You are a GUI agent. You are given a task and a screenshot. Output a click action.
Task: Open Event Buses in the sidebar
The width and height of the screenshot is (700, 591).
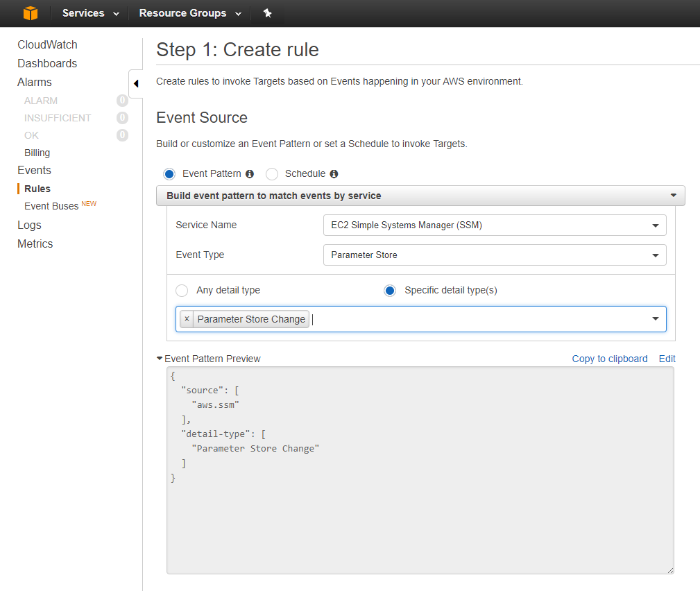[51, 206]
